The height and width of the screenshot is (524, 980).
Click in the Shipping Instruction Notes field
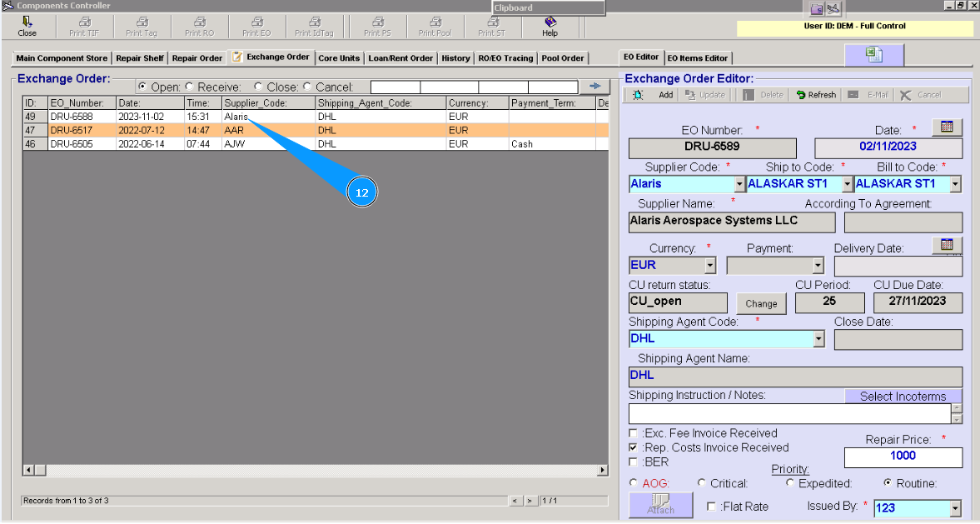tap(789, 414)
